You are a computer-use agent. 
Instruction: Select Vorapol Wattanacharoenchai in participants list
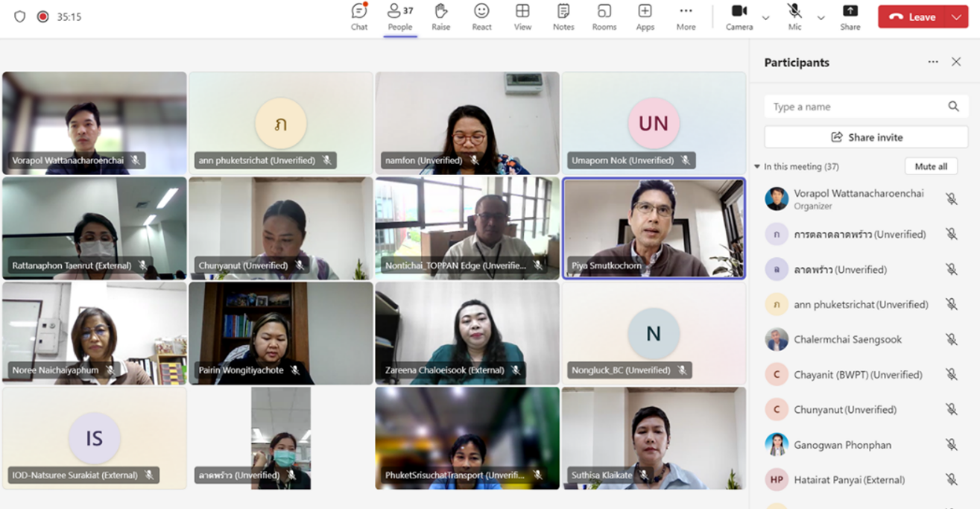(x=864, y=199)
